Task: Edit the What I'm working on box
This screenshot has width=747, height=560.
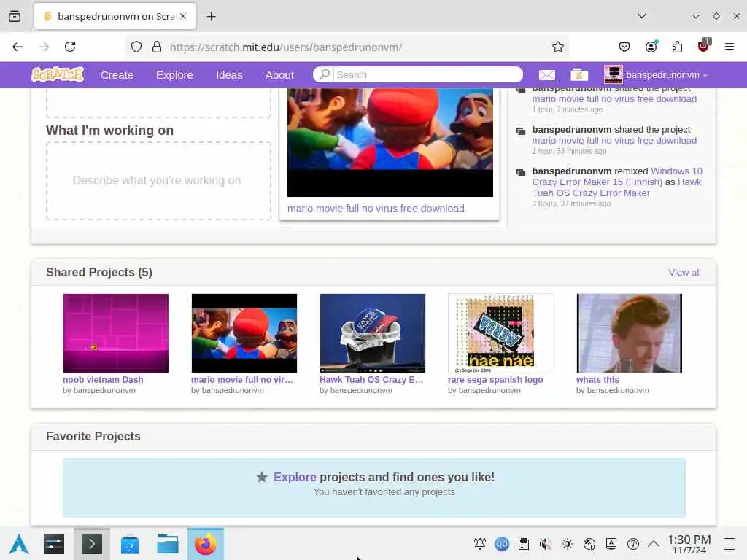Action: [158, 181]
